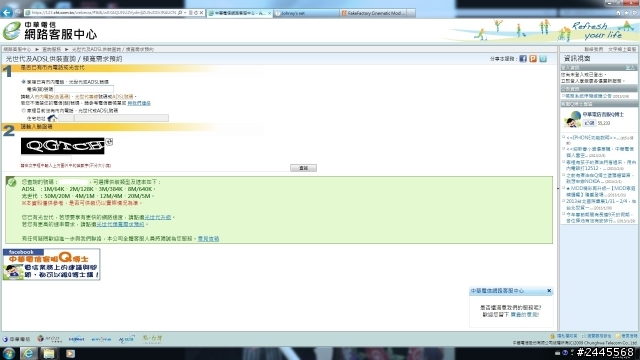640x360 pixels.
Task: Open the browser Home icon
Action: [618, 13]
